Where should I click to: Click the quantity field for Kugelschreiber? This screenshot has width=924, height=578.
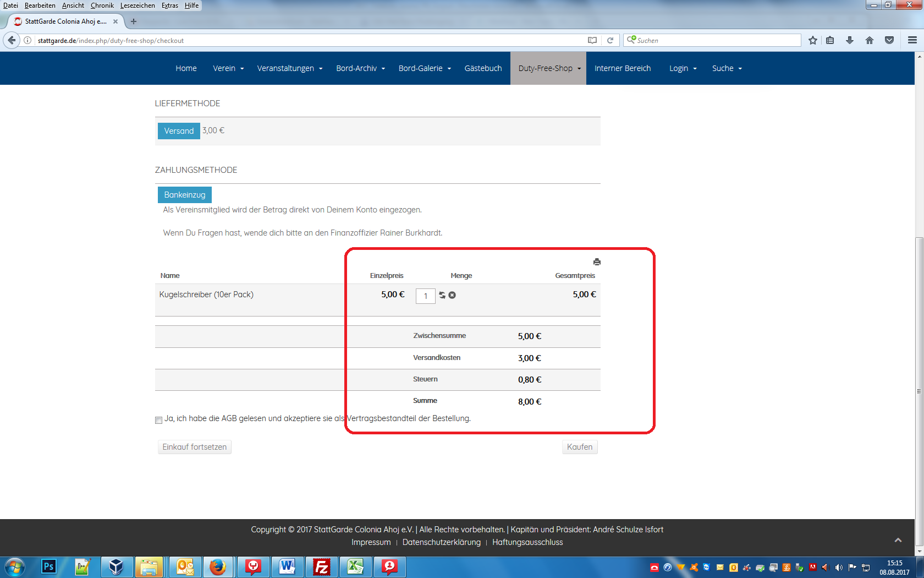(426, 296)
